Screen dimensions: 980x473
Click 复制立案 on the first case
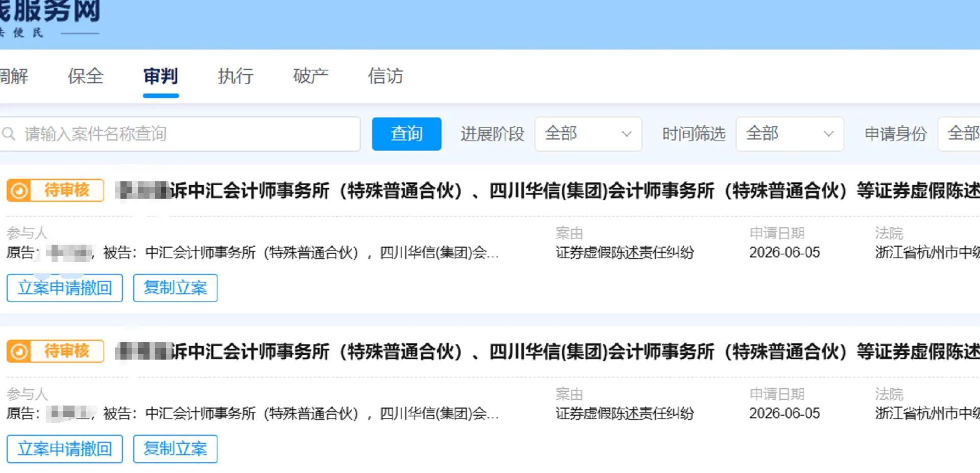point(176,288)
